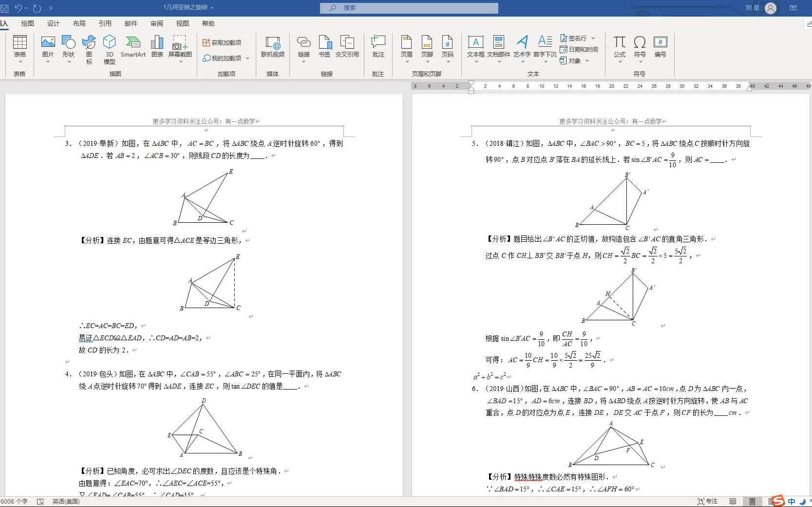The height and width of the screenshot is (507, 812).
Task: Switch to the 引用 tab
Action: coord(105,23)
